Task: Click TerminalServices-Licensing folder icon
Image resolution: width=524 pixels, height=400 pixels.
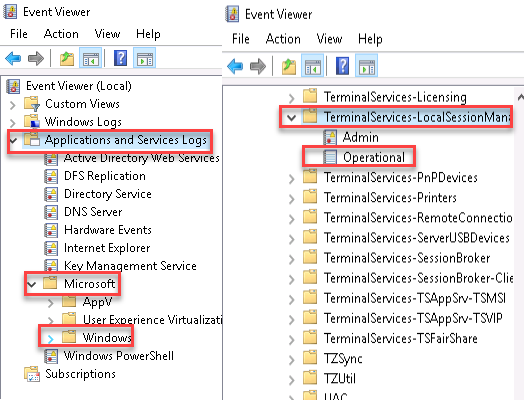Action: (x=310, y=96)
